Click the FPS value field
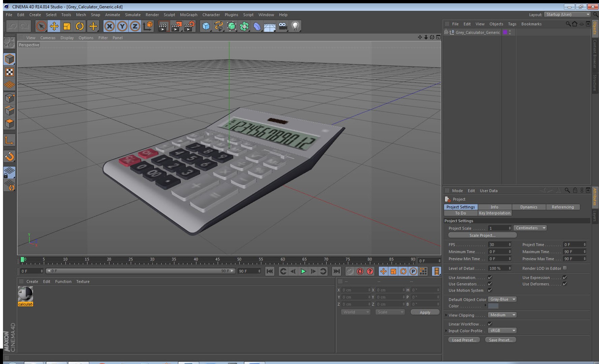599x364 pixels. tap(500, 245)
